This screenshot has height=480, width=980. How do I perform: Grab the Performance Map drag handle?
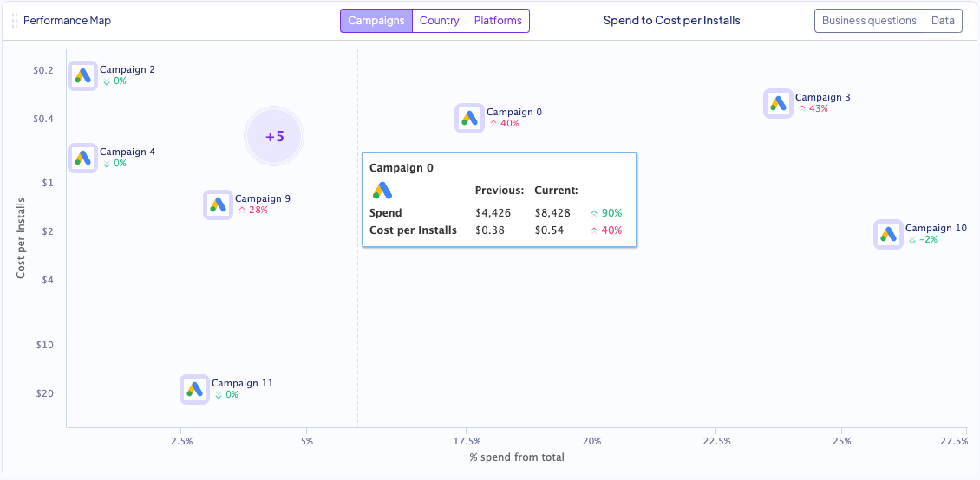[x=15, y=21]
